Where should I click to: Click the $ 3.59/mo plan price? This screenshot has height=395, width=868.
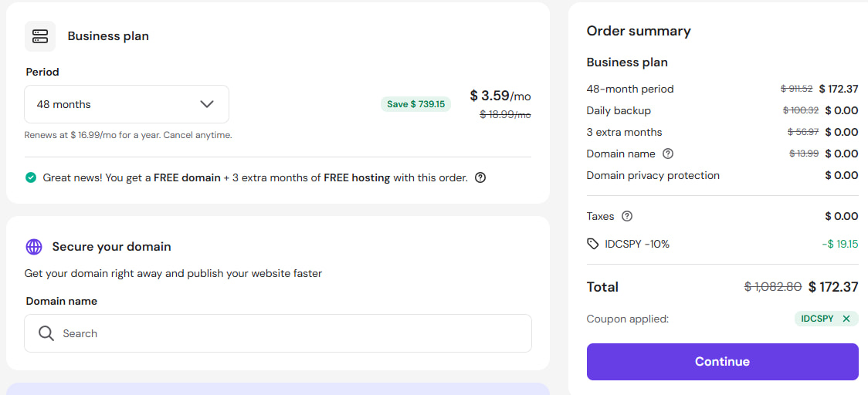(500, 96)
